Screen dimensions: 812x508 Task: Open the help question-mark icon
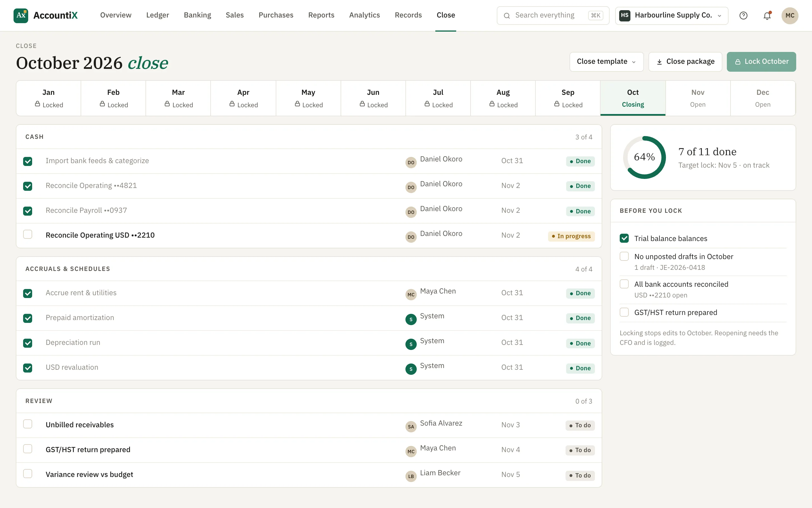(x=743, y=16)
